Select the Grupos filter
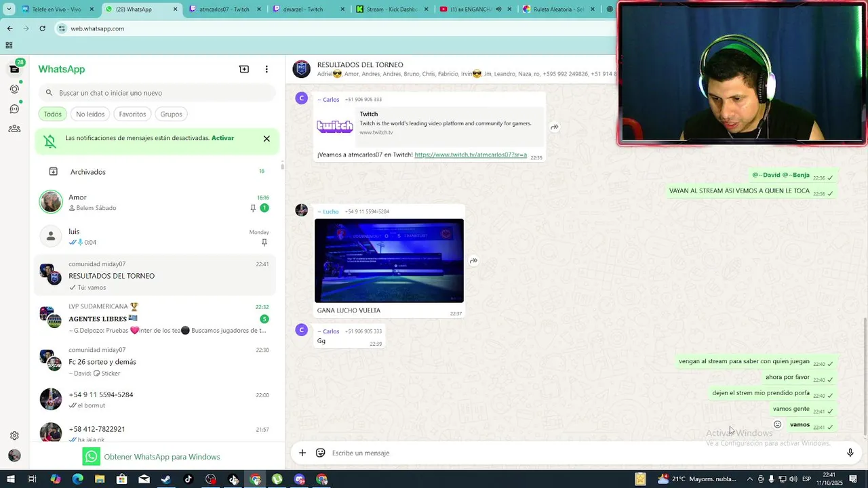 coord(171,114)
